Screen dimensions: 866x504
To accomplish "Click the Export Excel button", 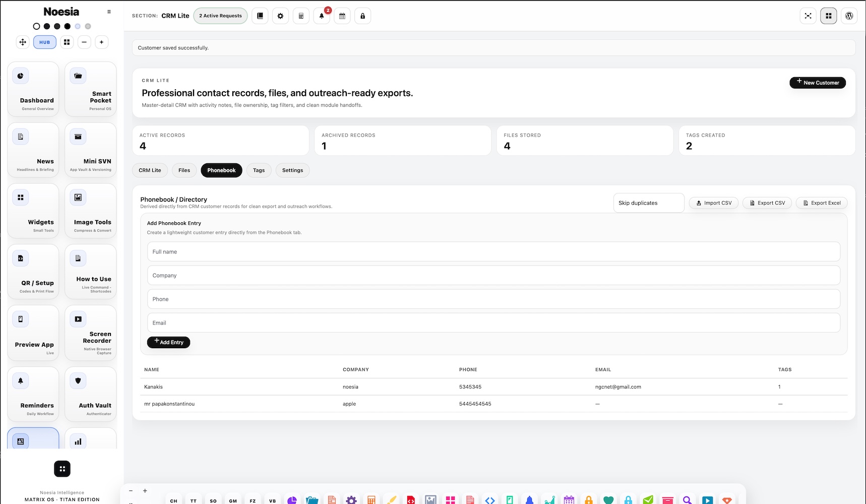I will pos(822,203).
